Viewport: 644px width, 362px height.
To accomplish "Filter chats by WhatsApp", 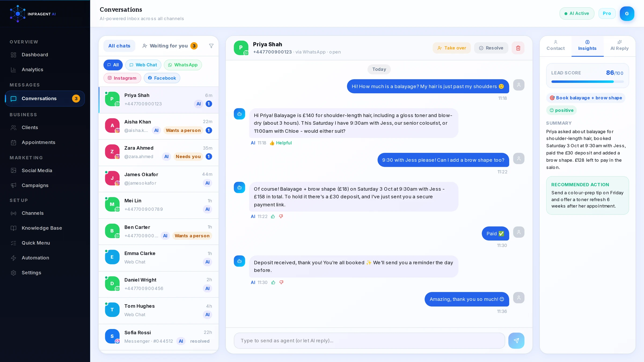I will click(183, 65).
